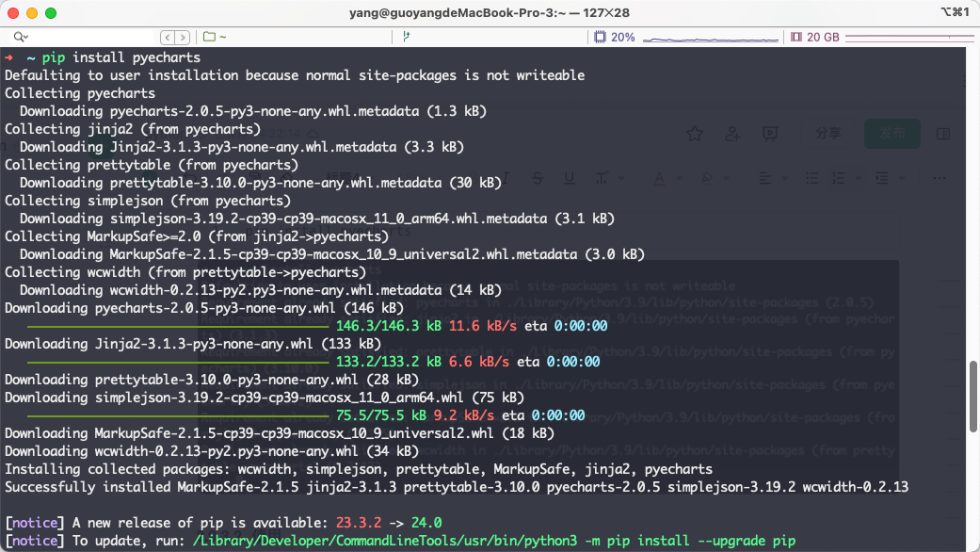Click green full-screen window button
The image size is (980, 552).
51,13
